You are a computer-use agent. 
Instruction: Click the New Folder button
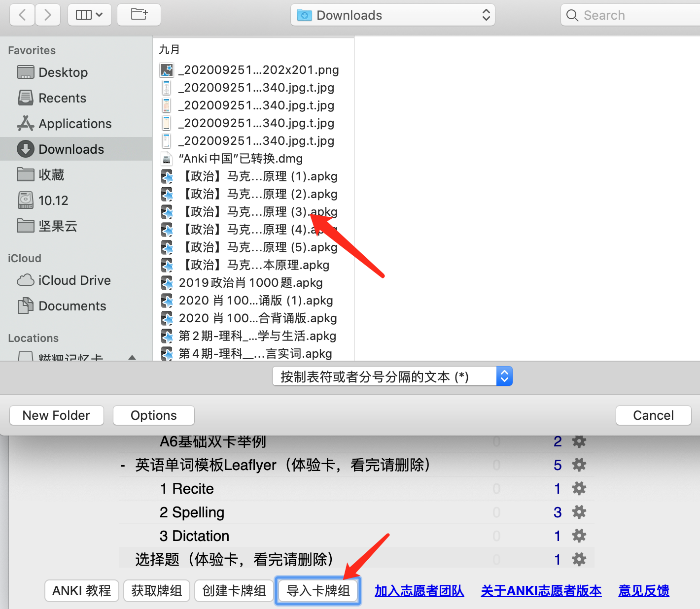[x=57, y=415]
